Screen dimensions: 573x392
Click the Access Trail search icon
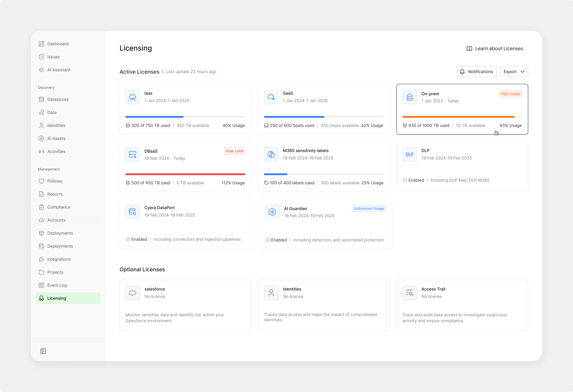pyautogui.click(x=409, y=293)
